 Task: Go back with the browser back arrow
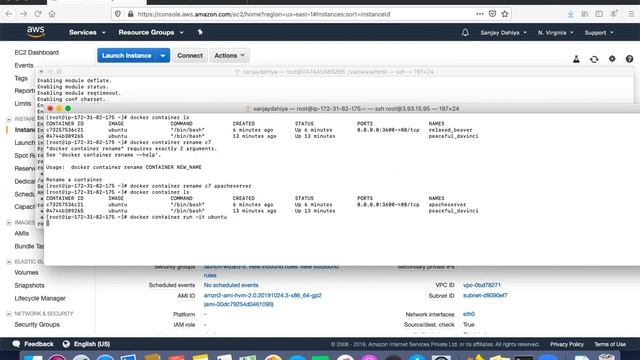coord(9,14)
